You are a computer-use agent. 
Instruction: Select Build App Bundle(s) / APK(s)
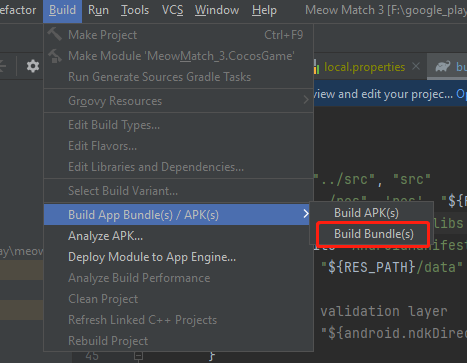(x=177, y=215)
